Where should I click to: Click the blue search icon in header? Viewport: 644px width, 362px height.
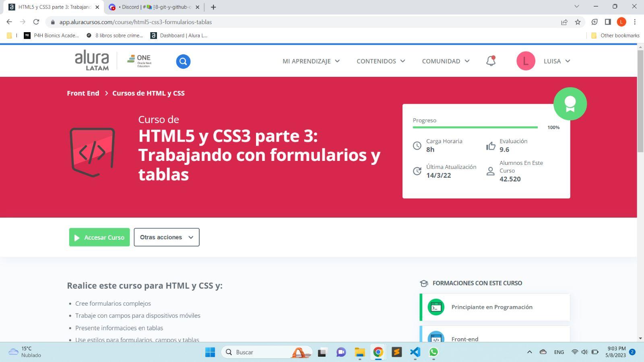pos(183,61)
